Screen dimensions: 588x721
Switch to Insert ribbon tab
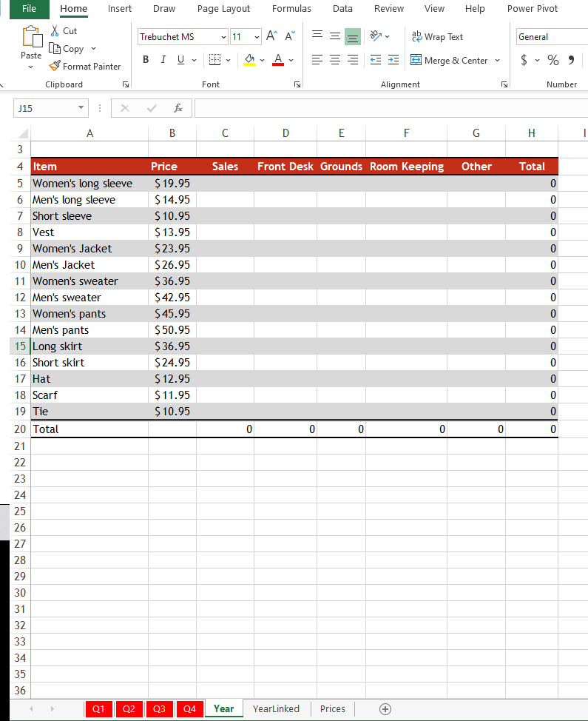[119, 9]
